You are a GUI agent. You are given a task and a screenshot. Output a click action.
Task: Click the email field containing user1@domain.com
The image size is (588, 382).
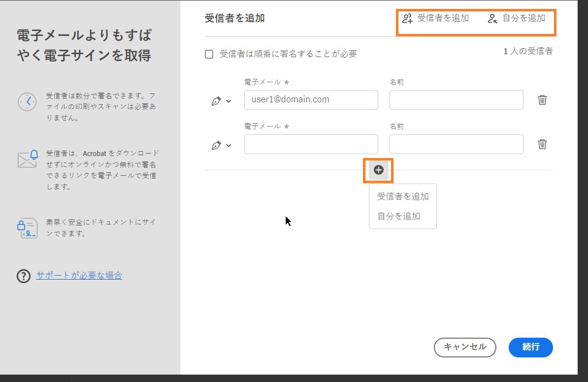311,99
